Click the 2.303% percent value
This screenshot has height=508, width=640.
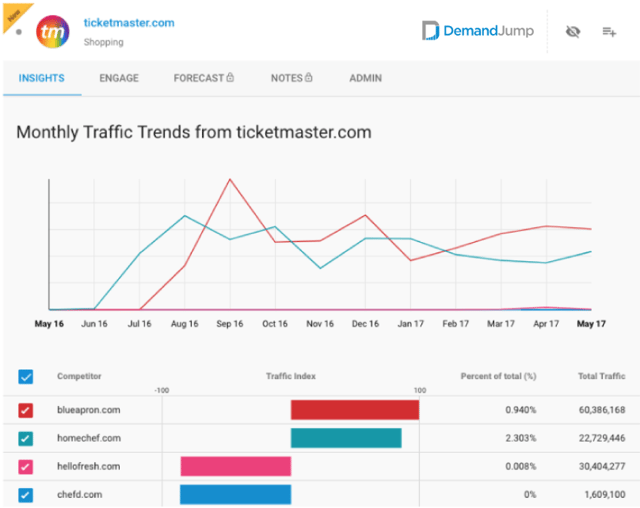pyautogui.click(x=521, y=438)
